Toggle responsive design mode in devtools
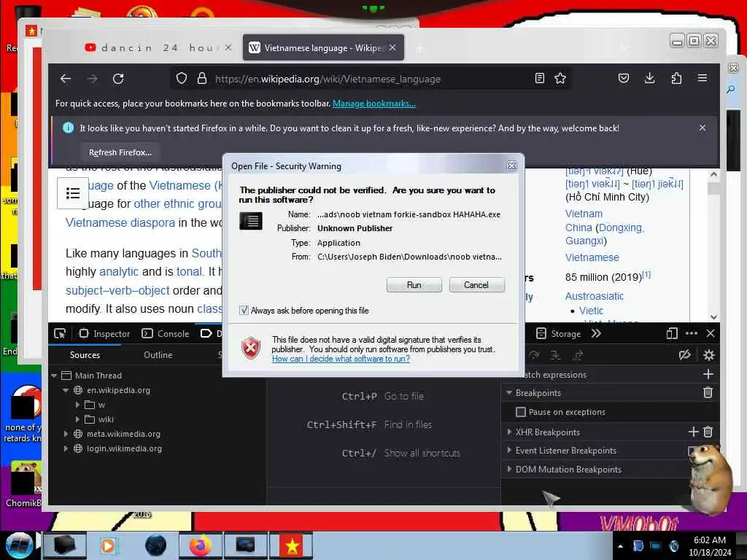Image resolution: width=747 pixels, height=560 pixels. pyautogui.click(x=672, y=334)
